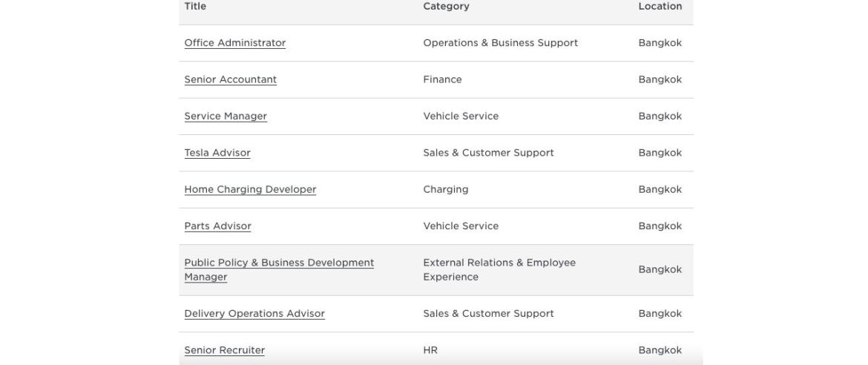Open Public Policy & Business Development Manager
868x365 pixels.
(x=279, y=263)
